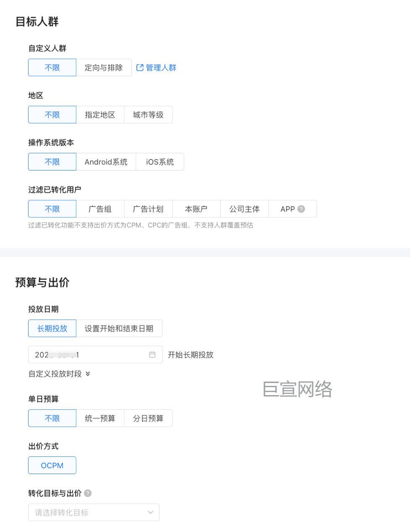Select the 长期投放 tab
The width and height of the screenshot is (410, 532).
(x=52, y=328)
